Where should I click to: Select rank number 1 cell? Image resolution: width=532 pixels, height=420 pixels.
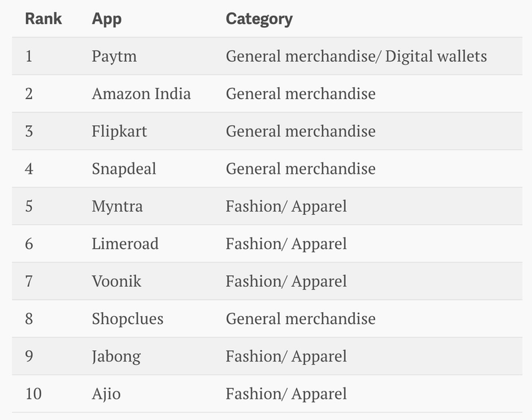pos(29,56)
